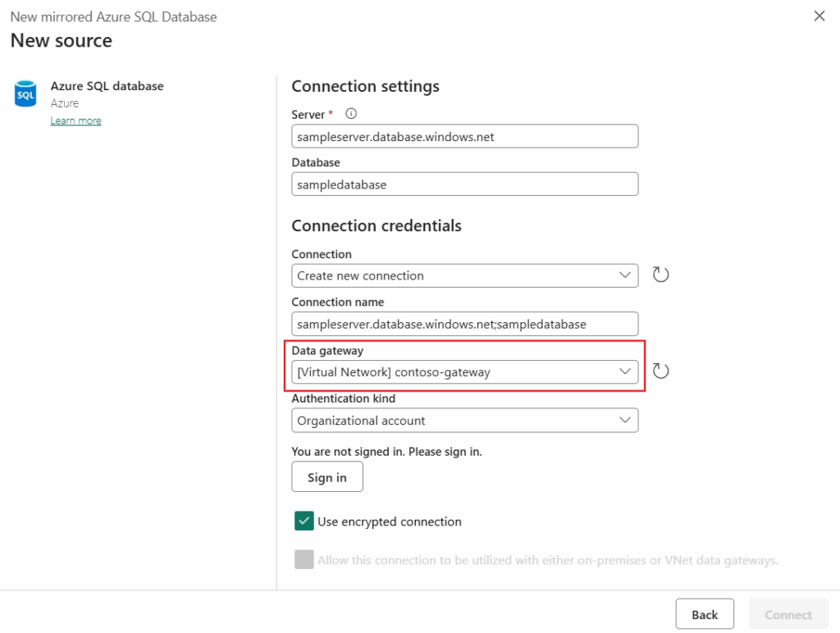Click the disabled gateway sharing checkbox

(x=304, y=560)
